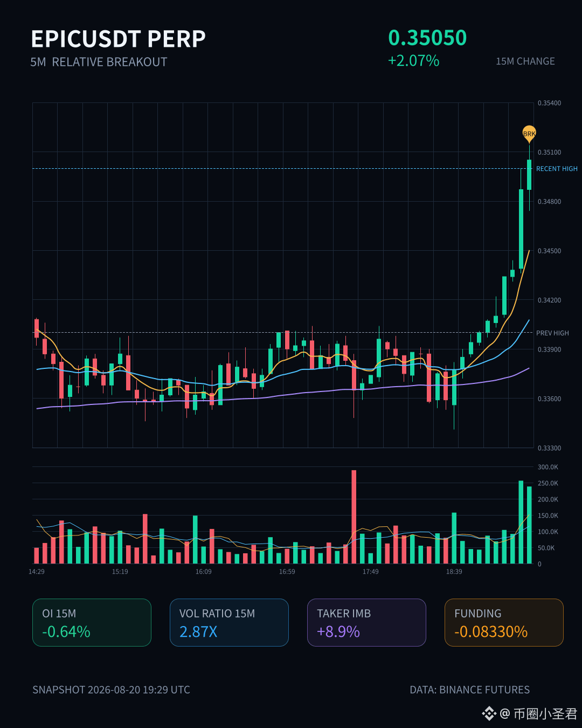Click price axis label 0.33300
The width and height of the screenshot is (582, 728).
549,448
